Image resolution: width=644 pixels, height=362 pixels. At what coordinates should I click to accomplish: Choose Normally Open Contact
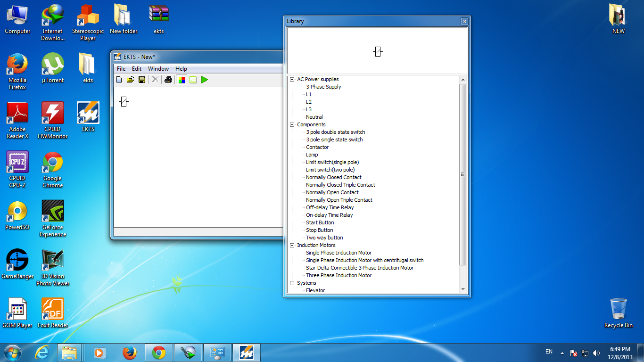click(x=332, y=192)
